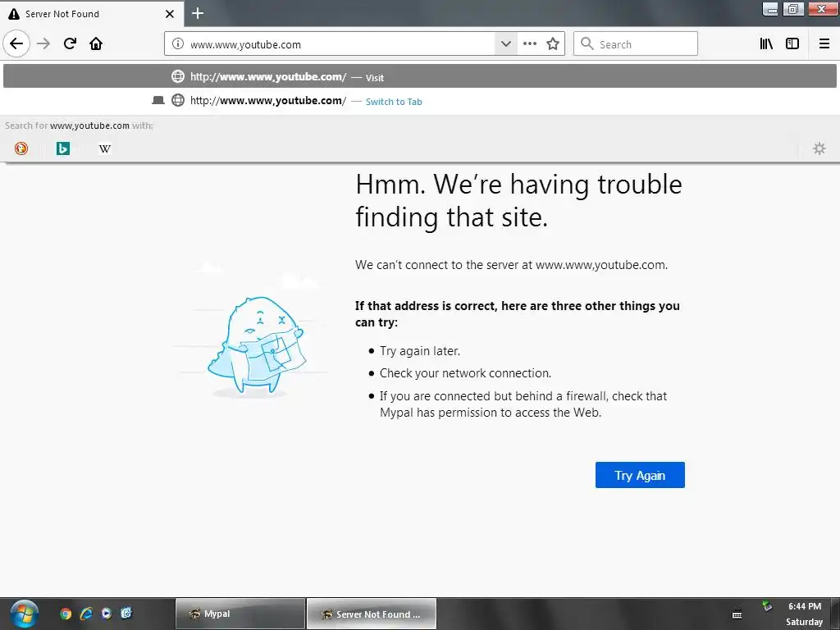Open the home page icon
Screen dimensions: 840x630
[x=96, y=43]
